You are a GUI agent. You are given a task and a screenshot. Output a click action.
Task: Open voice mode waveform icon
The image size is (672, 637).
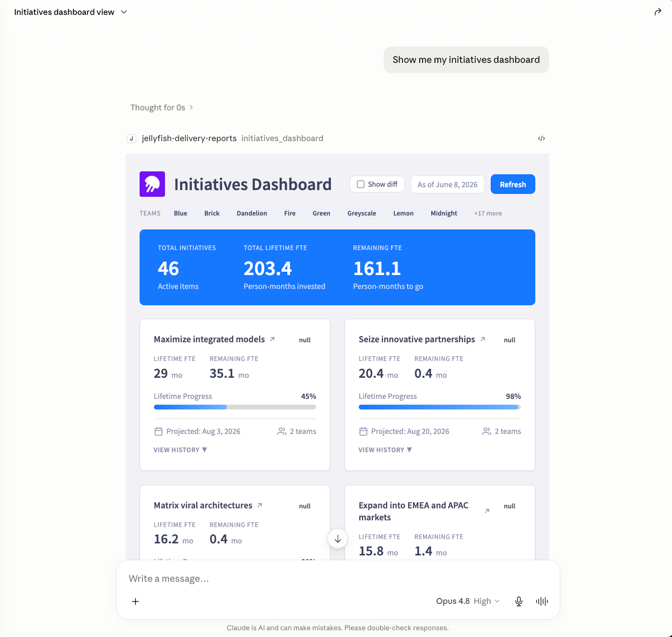point(542,601)
